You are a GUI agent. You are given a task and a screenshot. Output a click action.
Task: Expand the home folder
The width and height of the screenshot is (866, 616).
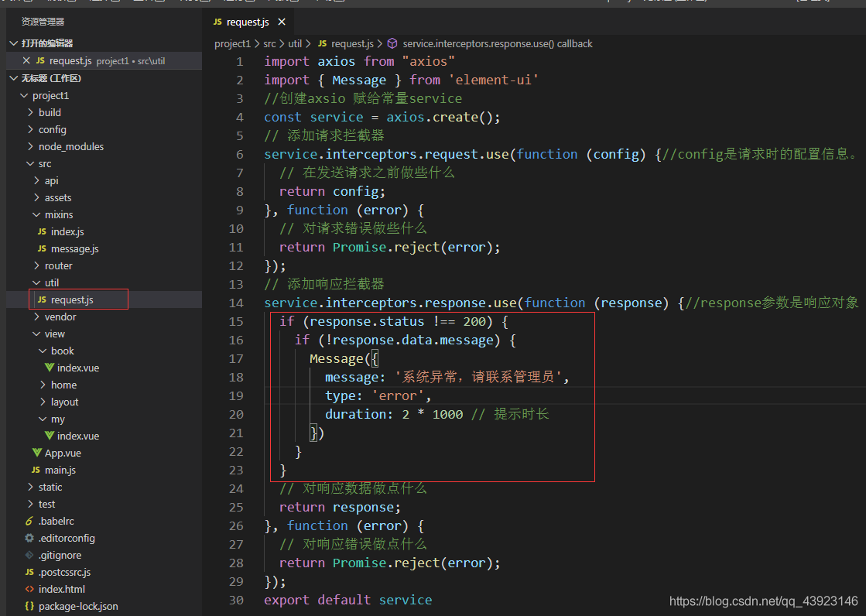43,385
